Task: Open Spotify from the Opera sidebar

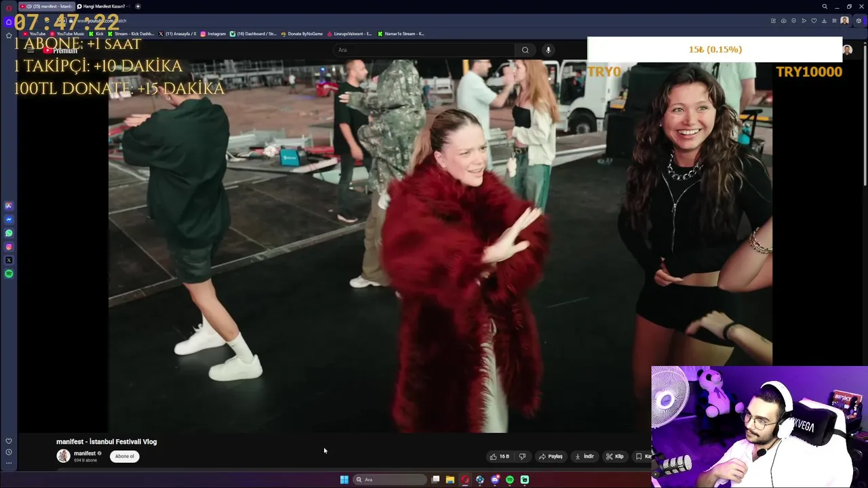Action: [9, 274]
